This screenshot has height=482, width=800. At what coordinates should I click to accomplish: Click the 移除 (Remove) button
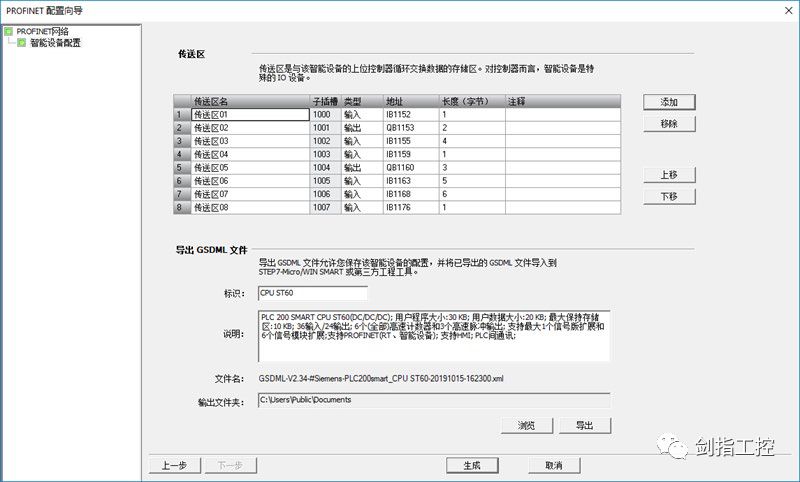click(669, 123)
